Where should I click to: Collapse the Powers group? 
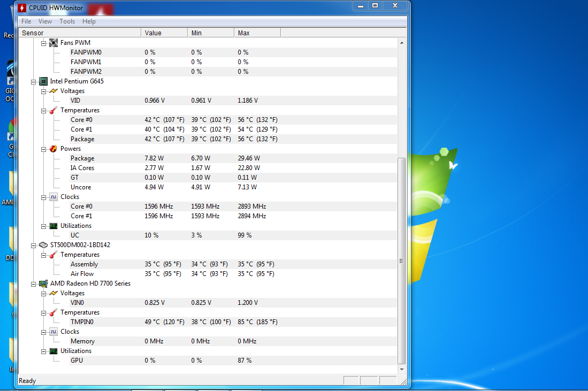coord(43,149)
